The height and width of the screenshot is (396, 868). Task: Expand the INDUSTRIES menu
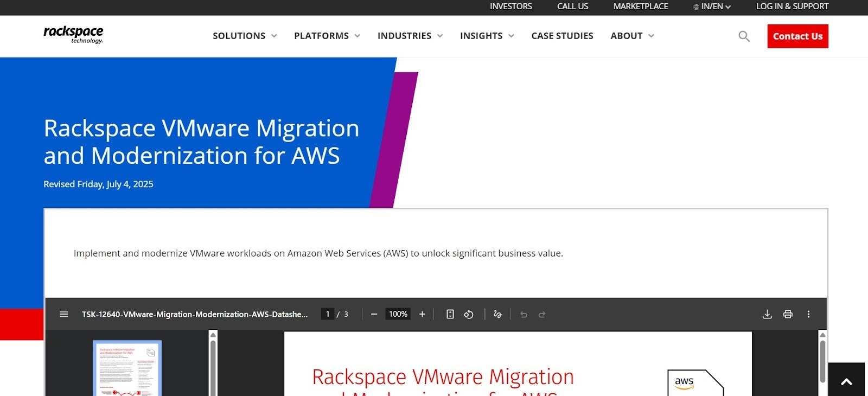click(x=410, y=36)
